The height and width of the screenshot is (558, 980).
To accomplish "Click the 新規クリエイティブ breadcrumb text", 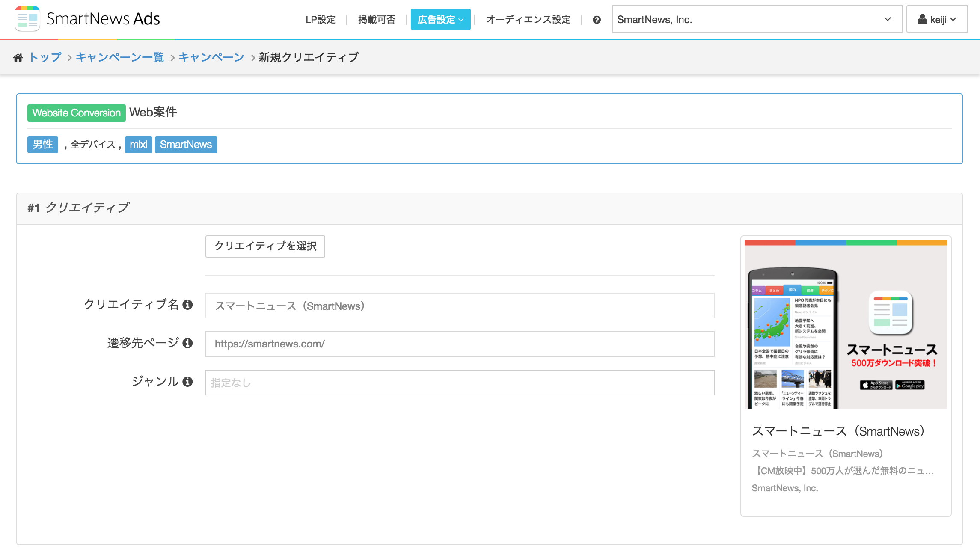I will pyautogui.click(x=309, y=57).
